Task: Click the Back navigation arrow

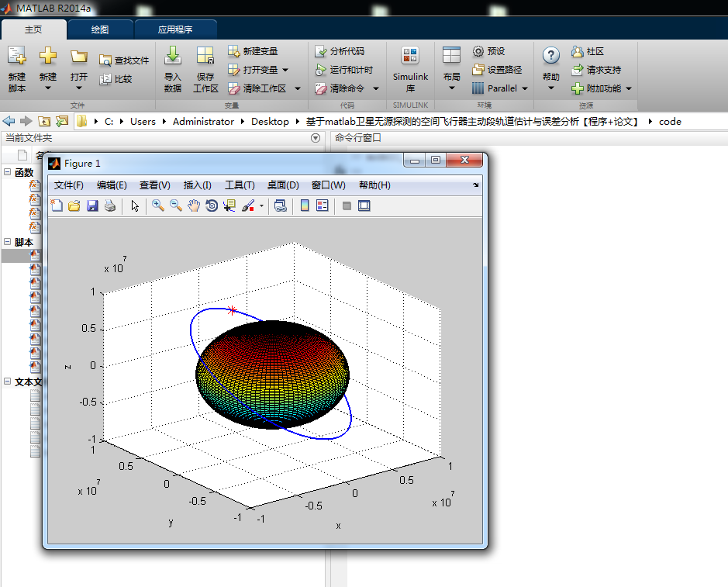Action: click(x=9, y=121)
